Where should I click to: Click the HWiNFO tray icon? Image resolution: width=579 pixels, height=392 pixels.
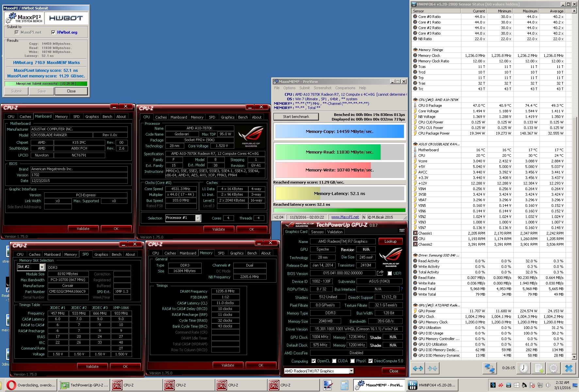click(508, 385)
